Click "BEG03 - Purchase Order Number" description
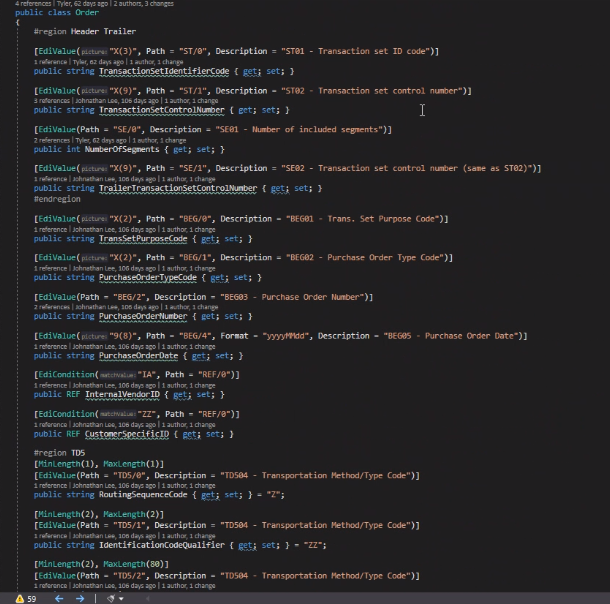Screen dimensions: 610x604 [x=291, y=297]
